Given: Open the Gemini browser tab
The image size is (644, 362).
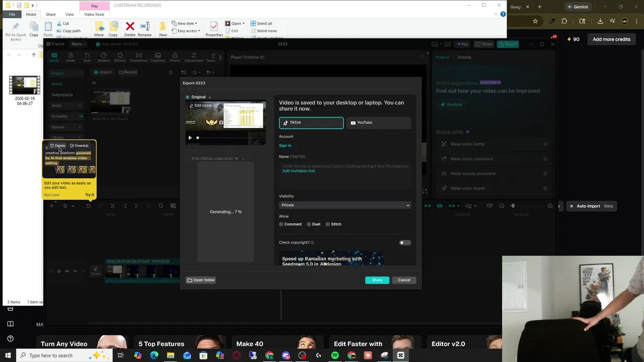Looking at the screenshot, I should (x=577, y=7).
